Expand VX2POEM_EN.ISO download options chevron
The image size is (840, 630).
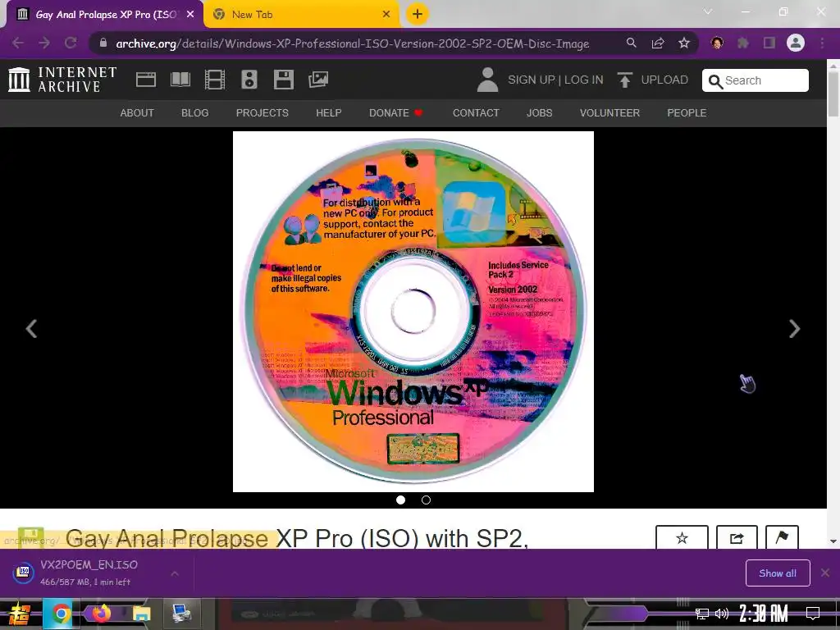point(175,573)
